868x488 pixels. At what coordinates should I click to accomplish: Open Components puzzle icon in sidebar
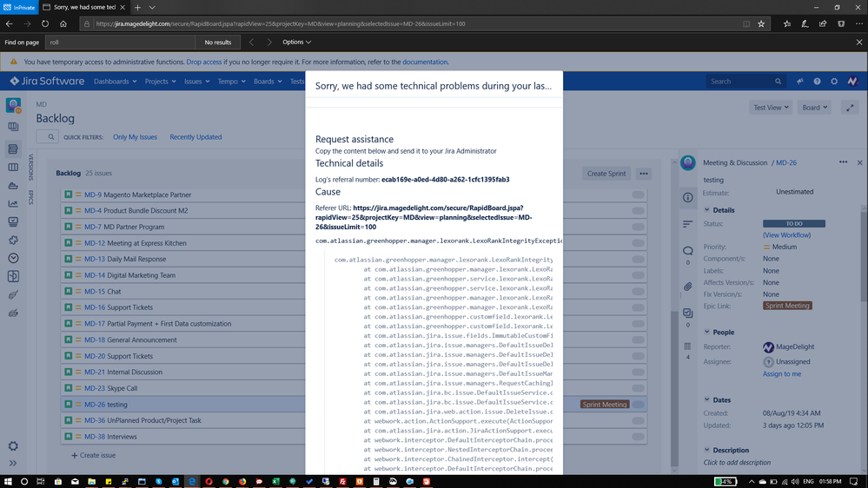(x=13, y=241)
